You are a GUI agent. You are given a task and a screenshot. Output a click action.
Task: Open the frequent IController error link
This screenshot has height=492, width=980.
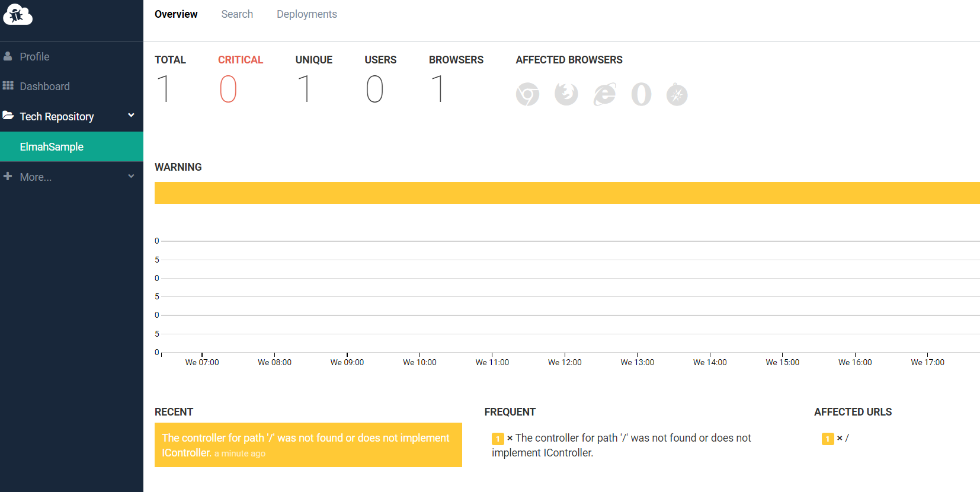(x=632, y=439)
